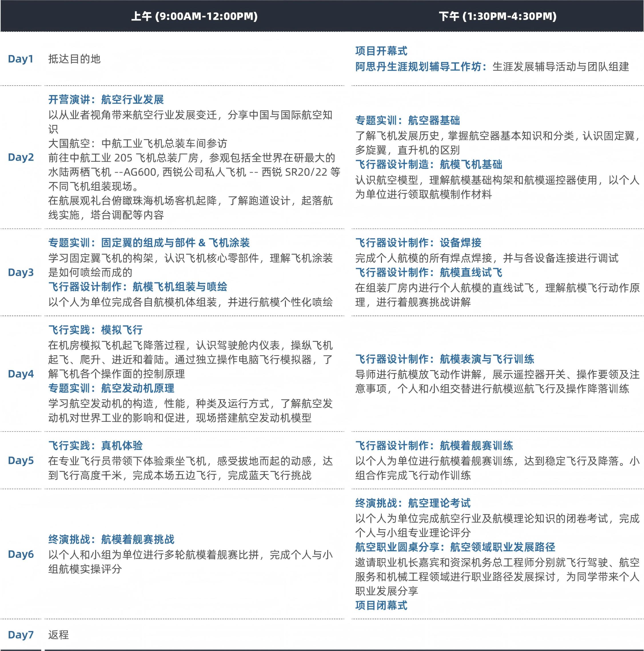Image resolution: width=644 pixels, height=651 pixels.
Task: Click the 项目开幕式 heading
Action: 381,51
